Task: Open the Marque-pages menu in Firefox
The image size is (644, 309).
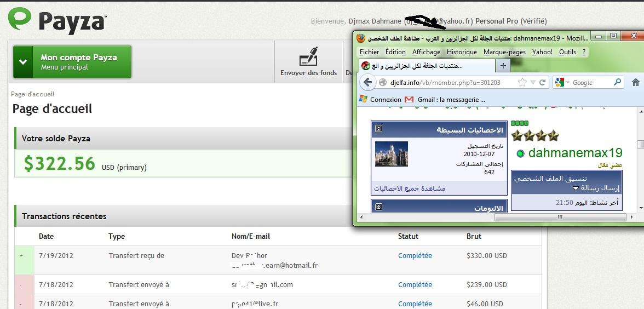Action: 504,51
